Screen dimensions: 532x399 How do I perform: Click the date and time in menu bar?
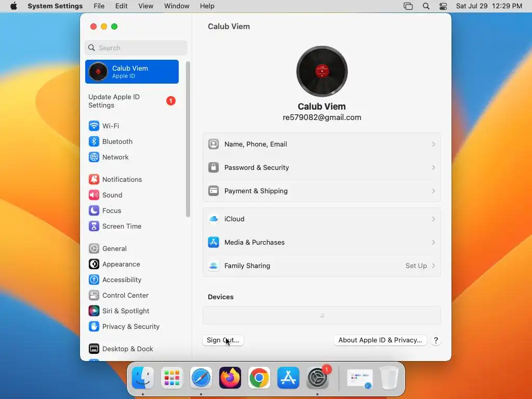click(489, 6)
